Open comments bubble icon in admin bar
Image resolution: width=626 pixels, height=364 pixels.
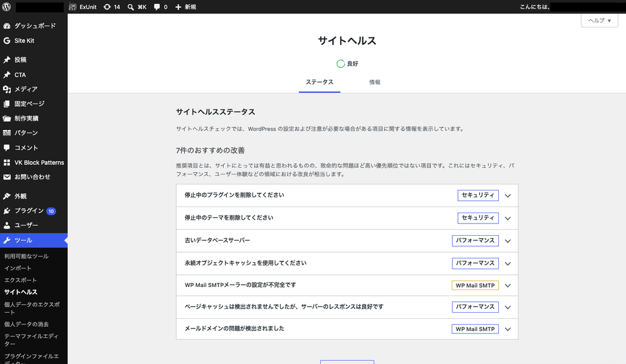(x=157, y=7)
